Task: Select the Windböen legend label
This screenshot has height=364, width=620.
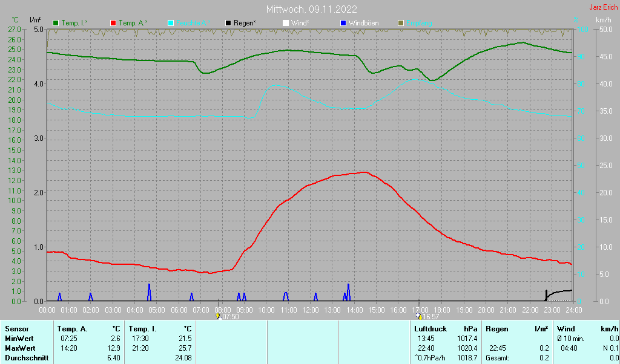Action: (364, 23)
